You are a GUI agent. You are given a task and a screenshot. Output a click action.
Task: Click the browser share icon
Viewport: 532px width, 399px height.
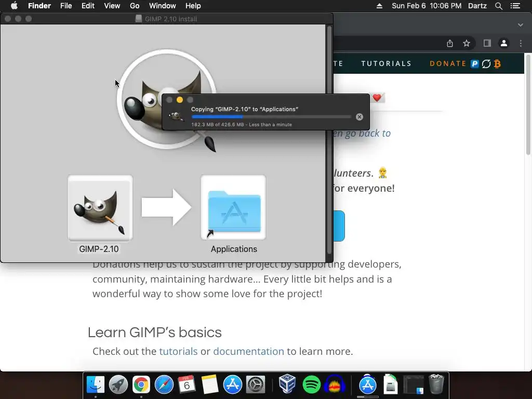point(449,44)
